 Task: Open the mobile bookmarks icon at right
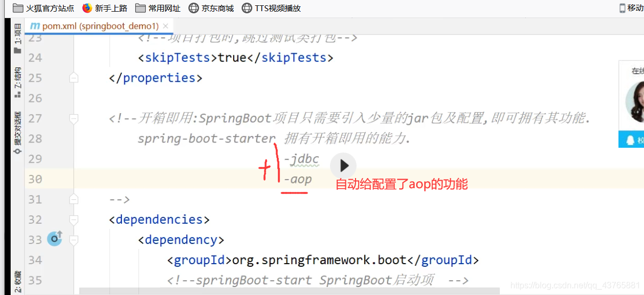(x=631, y=8)
